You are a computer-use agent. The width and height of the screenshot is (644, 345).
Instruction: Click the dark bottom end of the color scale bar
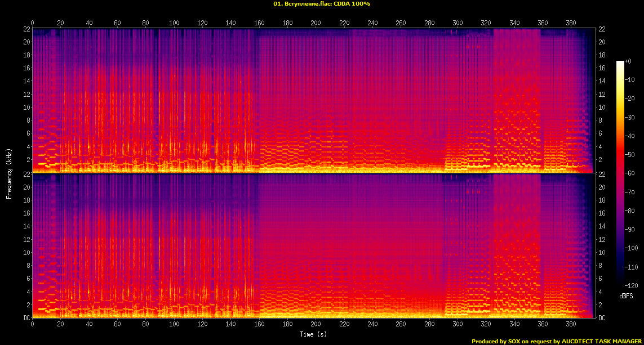pyautogui.click(x=620, y=285)
